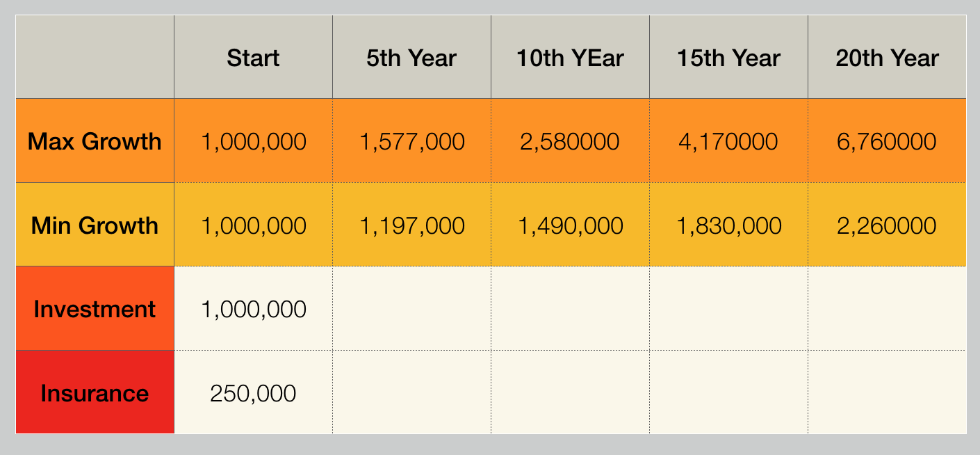Select the empty Insurance 20th Year cell
Screen dimensions: 980x455
[887, 393]
